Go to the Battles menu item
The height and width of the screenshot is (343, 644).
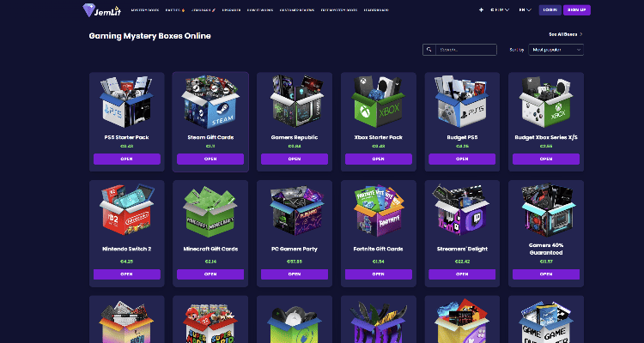(x=175, y=9)
